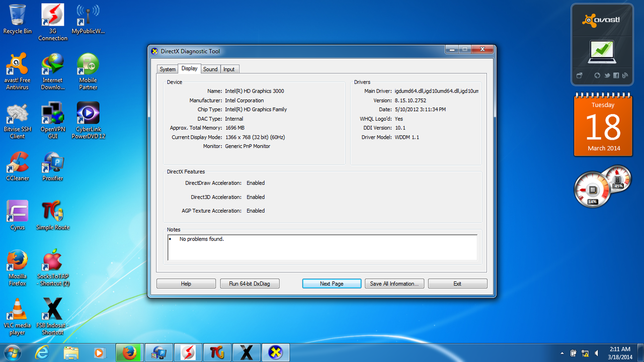Open the Cyrus desktop shortcut
Image resolution: width=644 pixels, height=362 pixels.
[17, 215]
